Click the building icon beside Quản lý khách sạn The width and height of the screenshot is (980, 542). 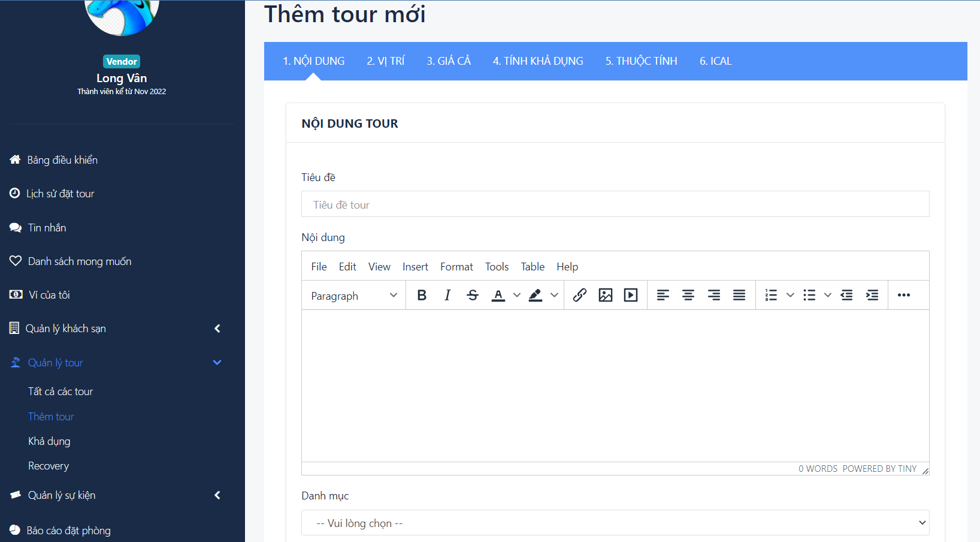[14, 328]
